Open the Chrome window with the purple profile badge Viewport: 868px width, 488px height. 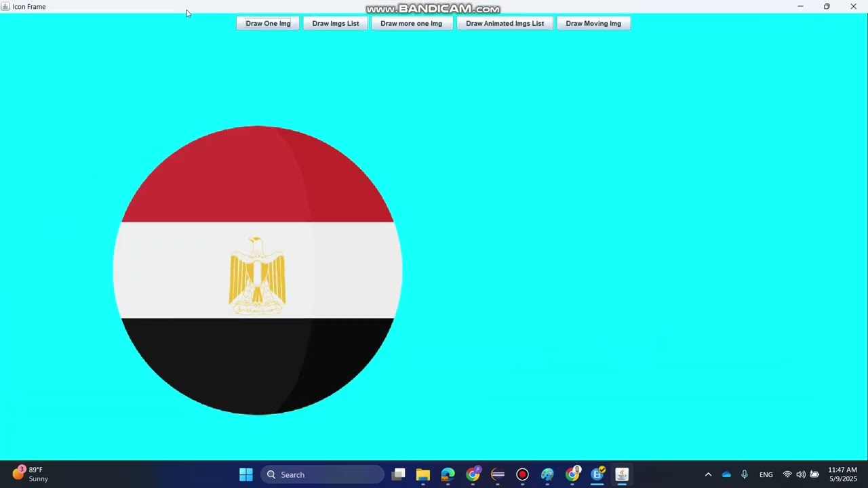[473, 474]
